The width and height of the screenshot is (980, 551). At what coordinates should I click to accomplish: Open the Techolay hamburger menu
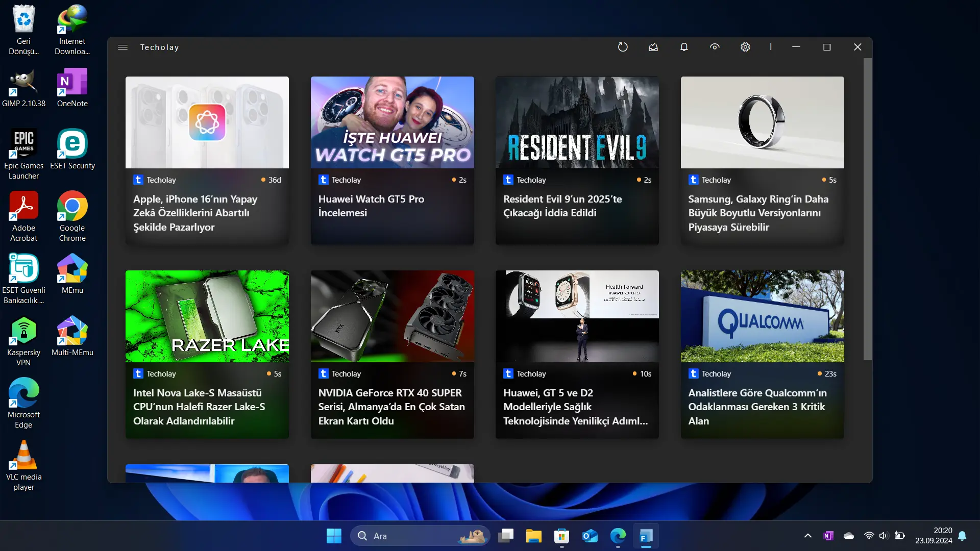click(x=122, y=47)
